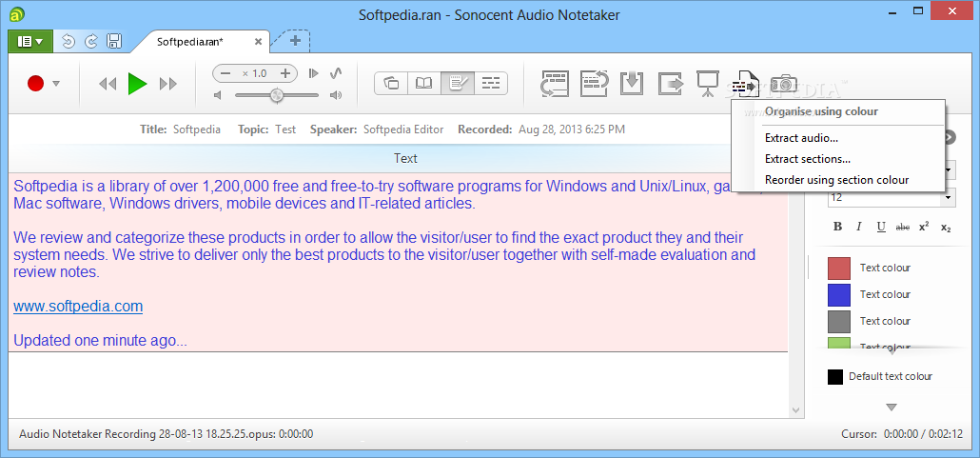Click the Audio Notetaker app logo icon
The image size is (980, 458).
pyautogui.click(x=19, y=14)
